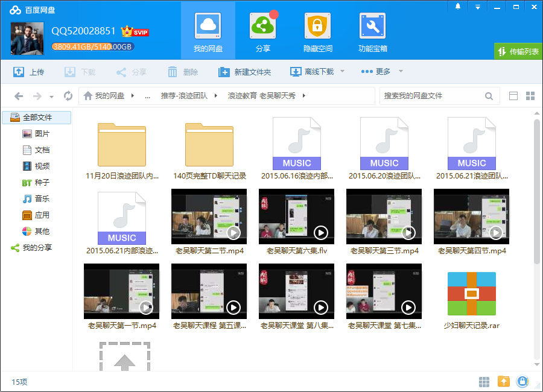543x392 pixels.
Task: Click the 离线下载 button
Action: pyautogui.click(x=312, y=72)
